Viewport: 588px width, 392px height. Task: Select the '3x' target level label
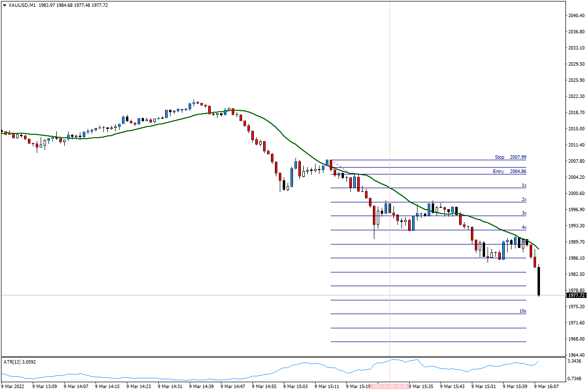point(524,213)
